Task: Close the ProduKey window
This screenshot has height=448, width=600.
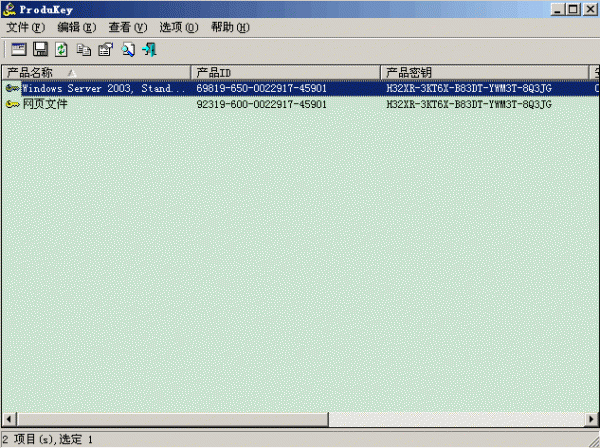Action: pyautogui.click(x=590, y=9)
